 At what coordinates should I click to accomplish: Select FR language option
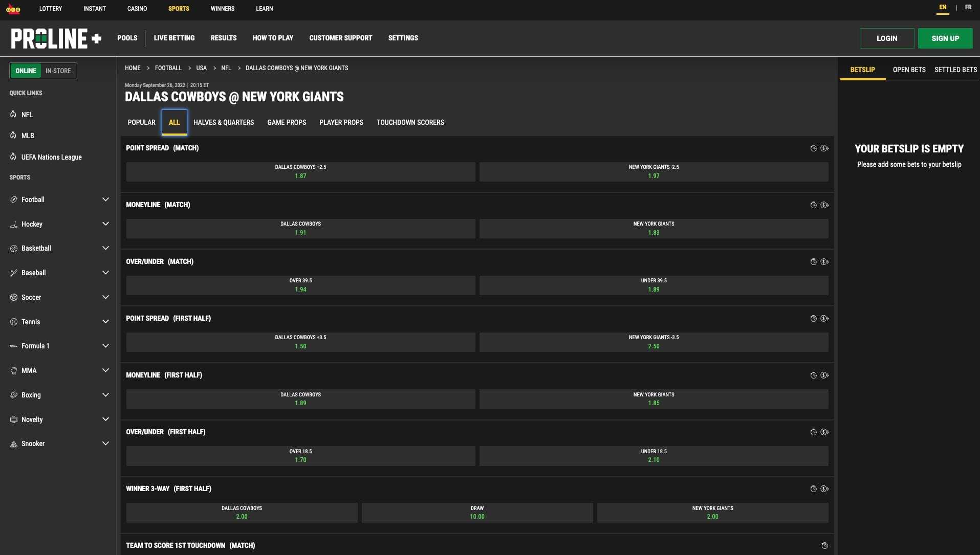pos(968,8)
